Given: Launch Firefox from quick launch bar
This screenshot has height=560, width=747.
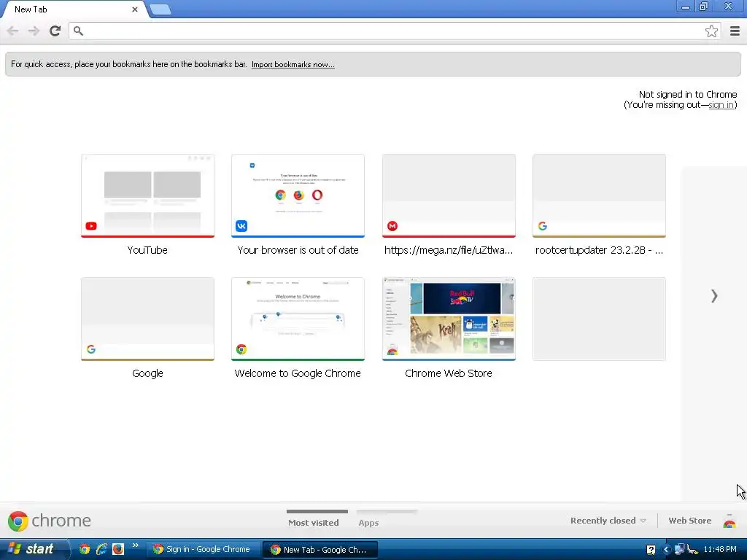Looking at the screenshot, I should 117,549.
